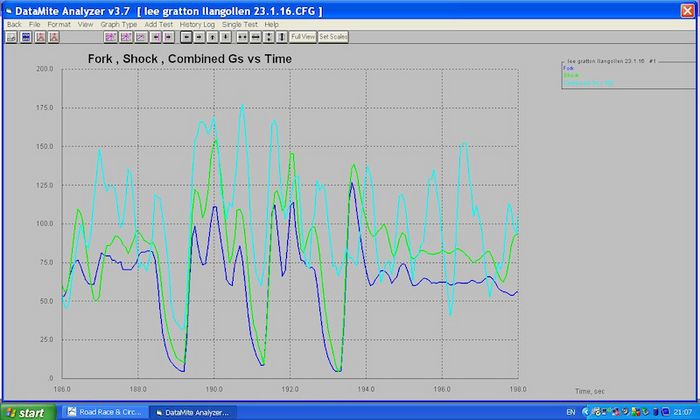700x420 pixels.
Task: Open the Format menu
Action: pyautogui.click(x=58, y=23)
